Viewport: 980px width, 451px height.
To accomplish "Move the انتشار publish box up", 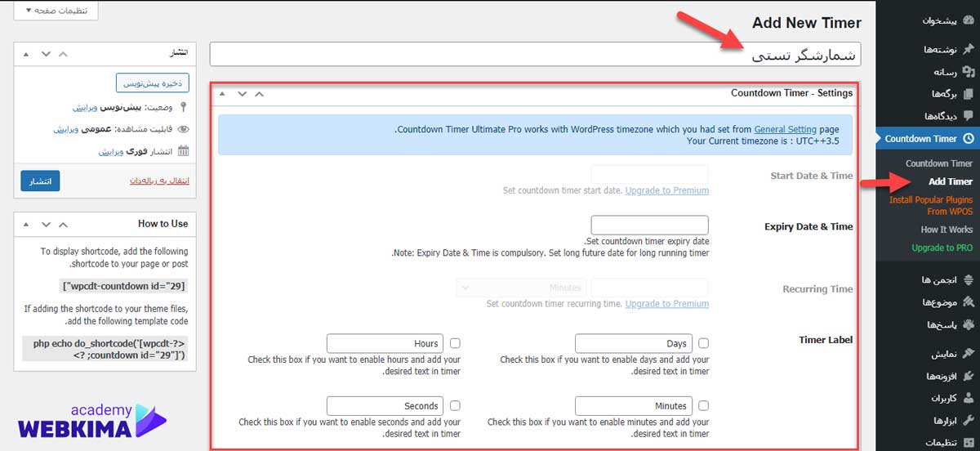I will tap(64, 53).
